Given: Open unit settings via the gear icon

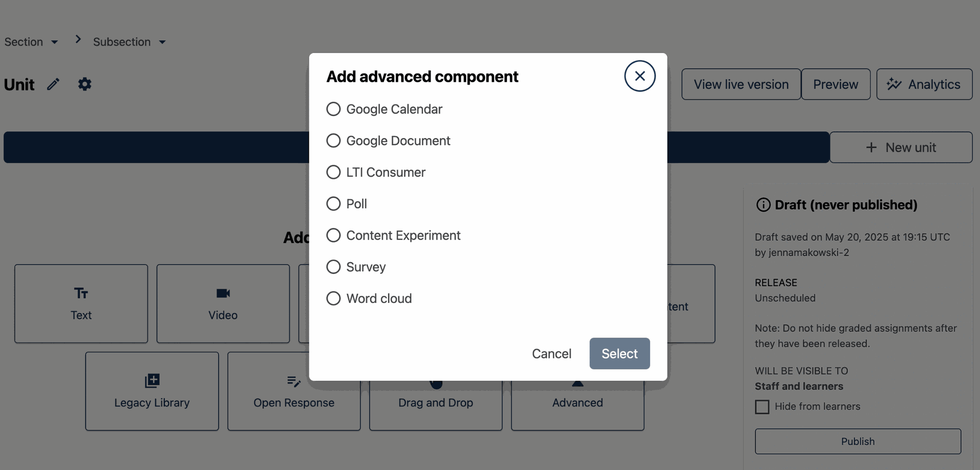Looking at the screenshot, I should point(85,84).
